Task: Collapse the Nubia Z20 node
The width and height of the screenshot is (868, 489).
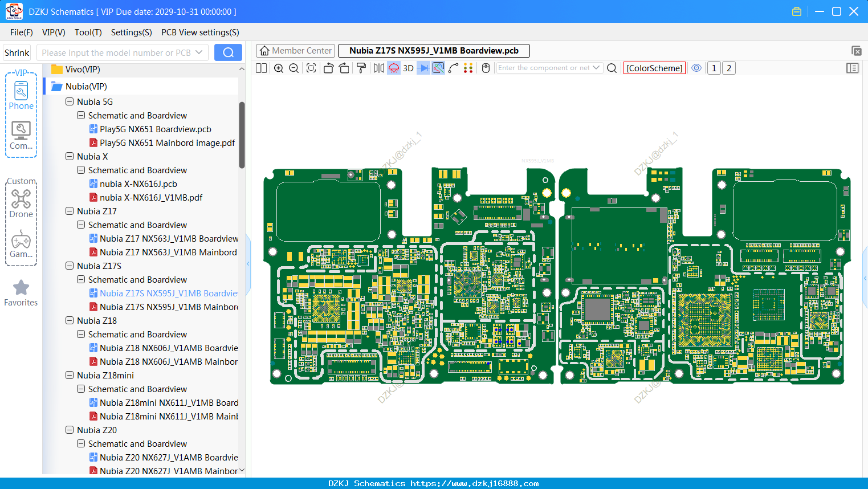Action: point(70,430)
